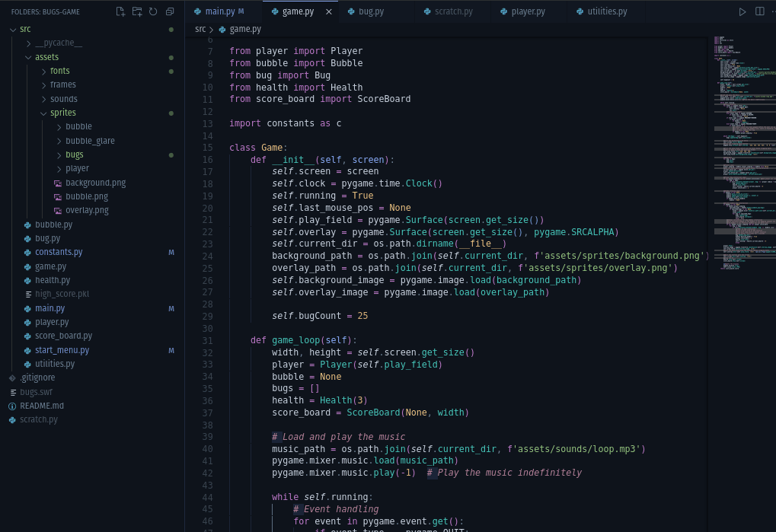Close the game.py tab
This screenshot has width=776, height=532.
pyautogui.click(x=328, y=12)
